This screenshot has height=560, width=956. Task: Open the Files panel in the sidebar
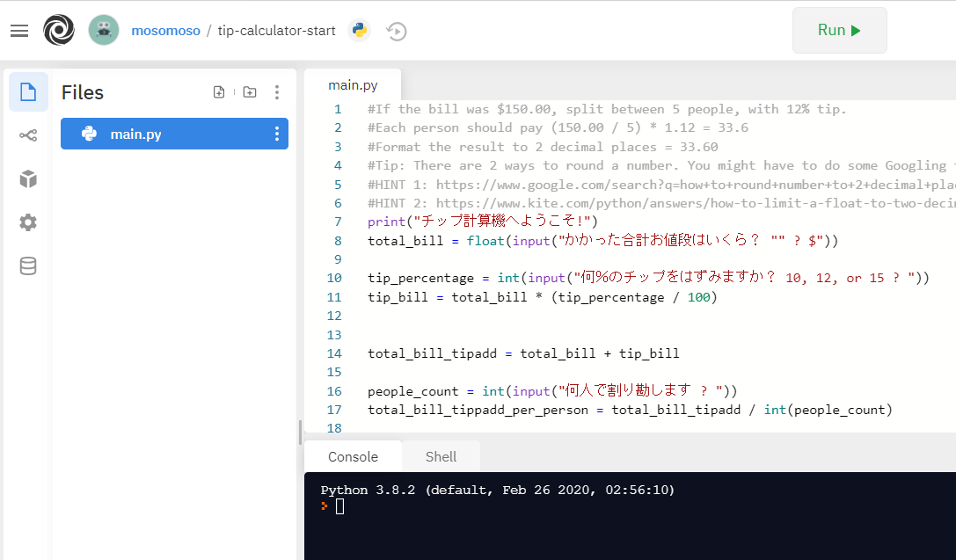27,91
